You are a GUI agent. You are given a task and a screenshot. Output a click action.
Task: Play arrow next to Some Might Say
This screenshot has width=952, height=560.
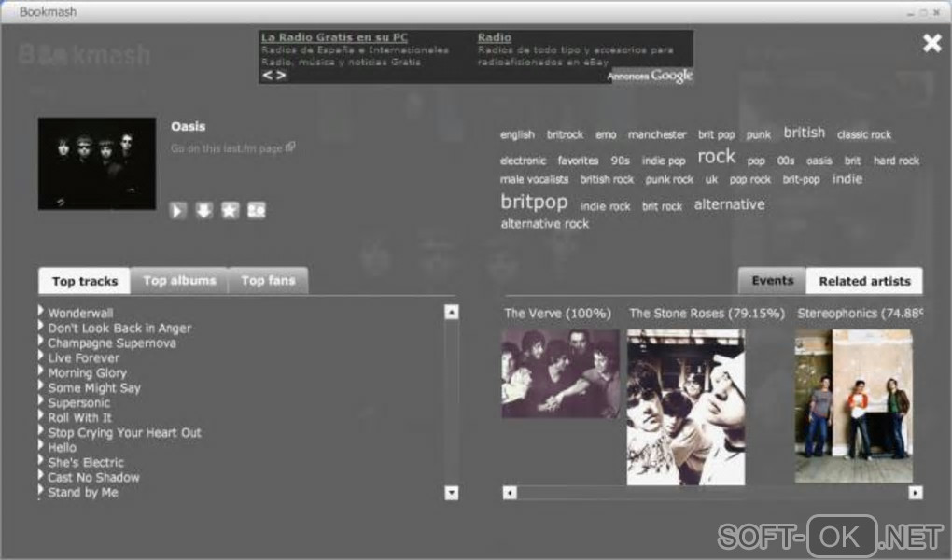[41, 385]
